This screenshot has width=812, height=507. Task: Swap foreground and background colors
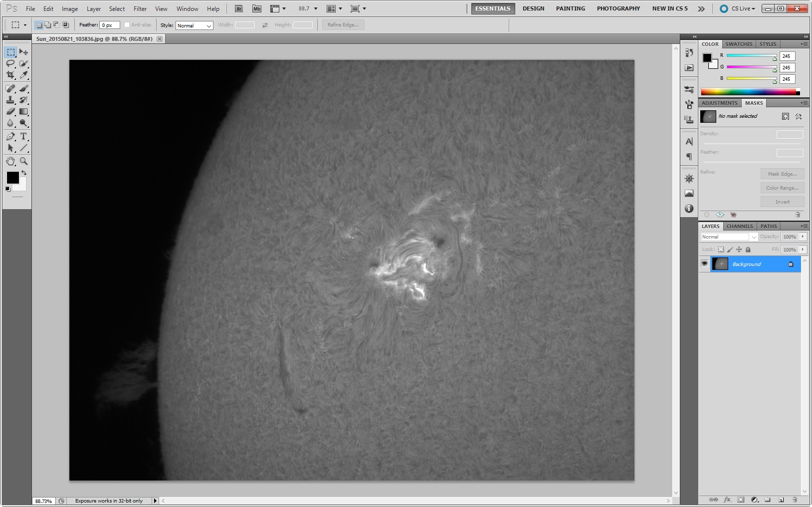(24, 173)
